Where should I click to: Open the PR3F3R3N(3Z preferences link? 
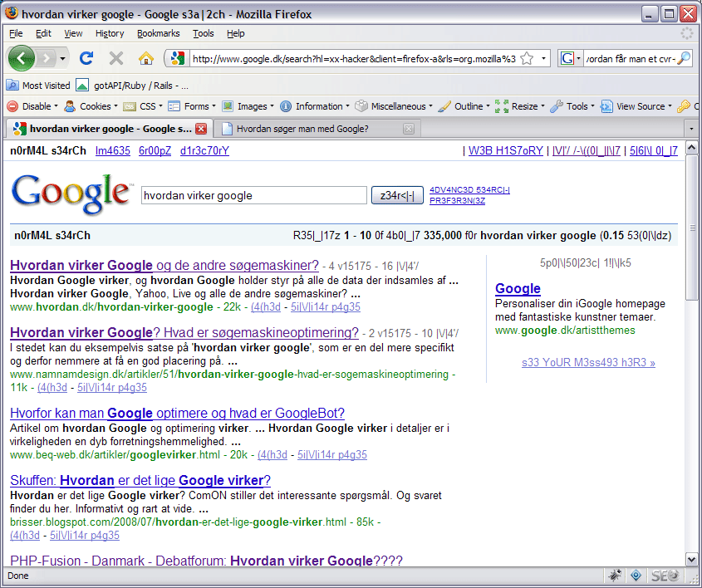point(457,200)
